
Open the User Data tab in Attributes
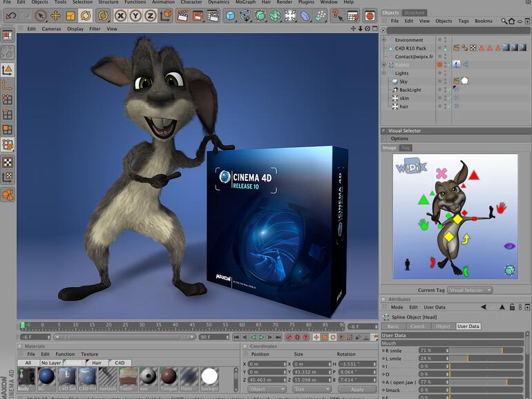pyautogui.click(x=468, y=326)
